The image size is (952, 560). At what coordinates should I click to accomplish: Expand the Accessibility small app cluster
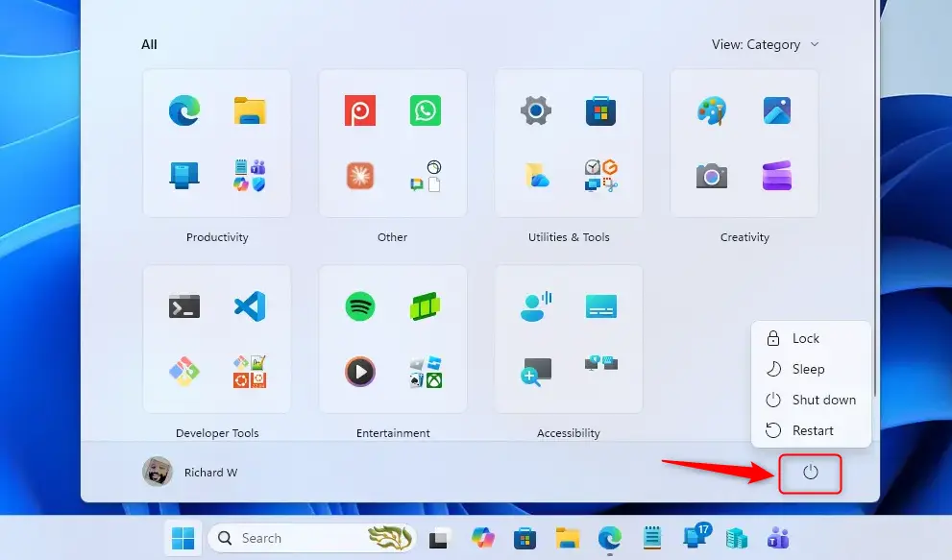click(x=601, y=363)
